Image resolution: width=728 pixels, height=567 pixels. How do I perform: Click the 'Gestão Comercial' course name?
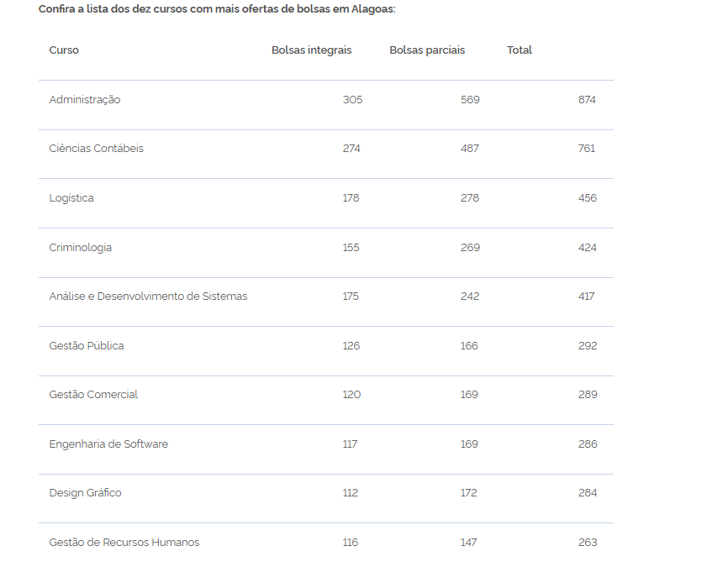(93, 395)
